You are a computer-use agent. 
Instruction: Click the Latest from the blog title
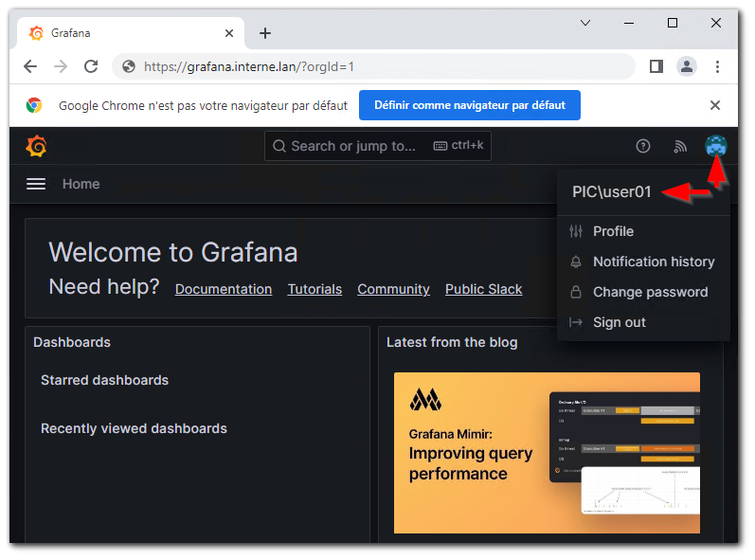pyautogui.click(x=452, y=342)
